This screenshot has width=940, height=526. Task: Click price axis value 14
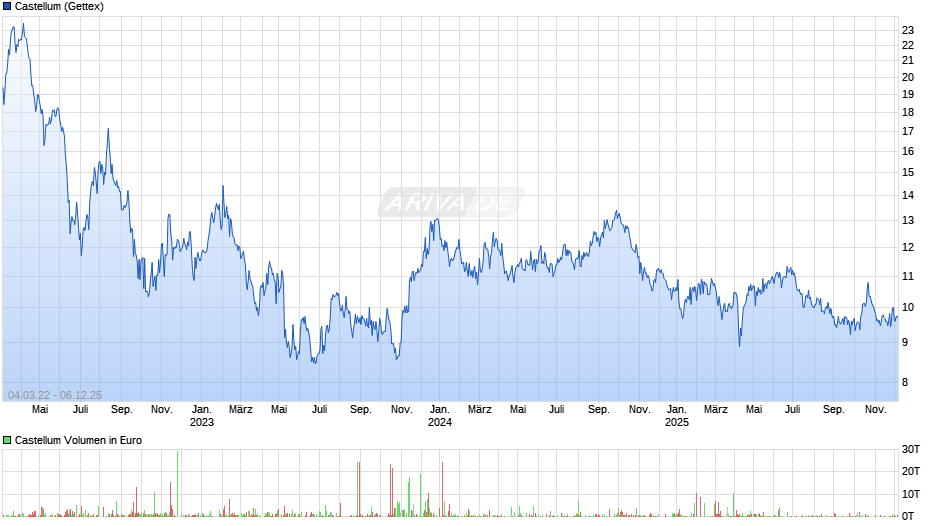tap(908, 195)
